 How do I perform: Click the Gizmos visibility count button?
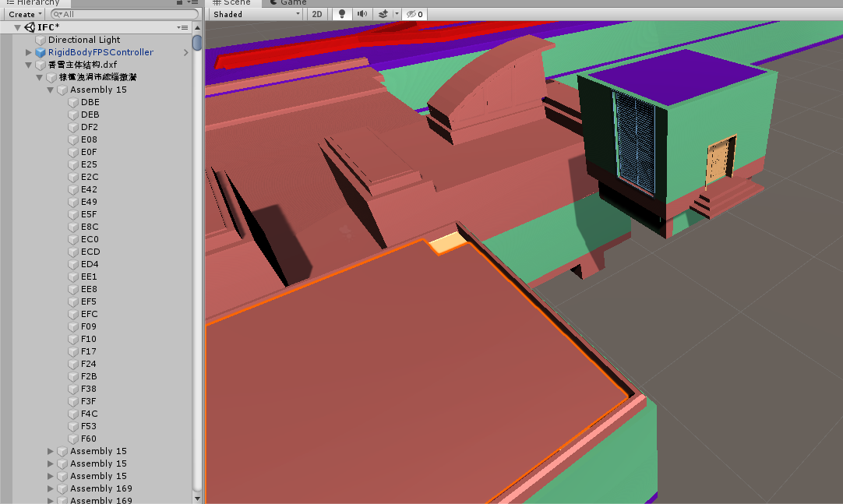pyautogui.click(x=414, y=13)
